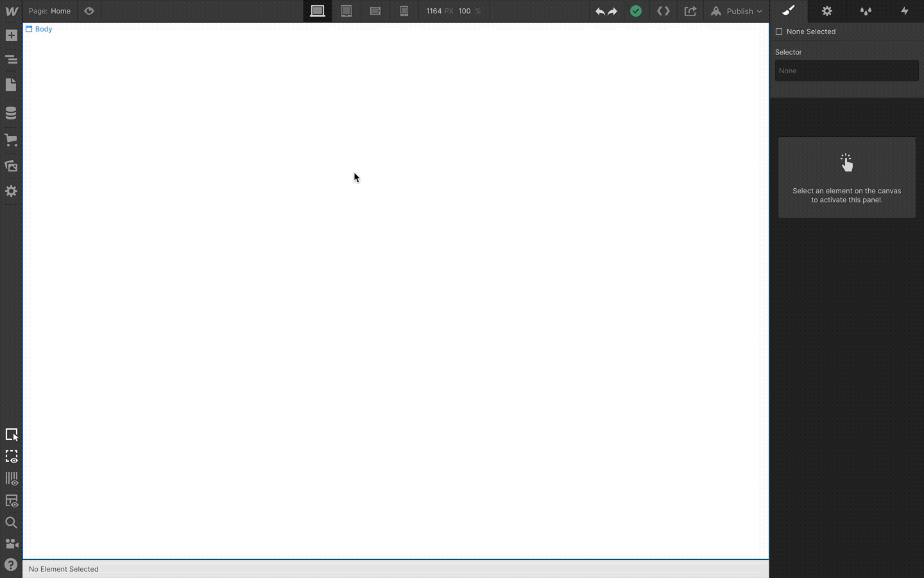Adjust the canvas zoom percentage field
The height and width of the screenshot is (578, 924).
[463, 11]
